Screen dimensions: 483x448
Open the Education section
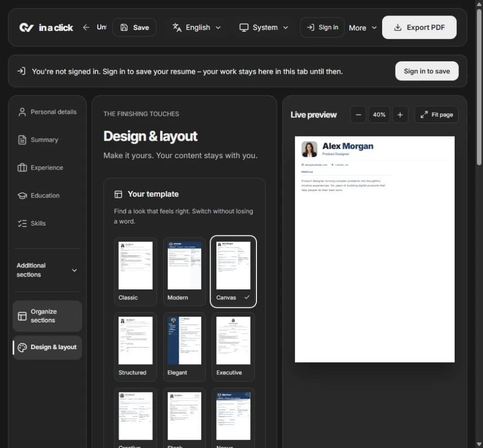47,195
